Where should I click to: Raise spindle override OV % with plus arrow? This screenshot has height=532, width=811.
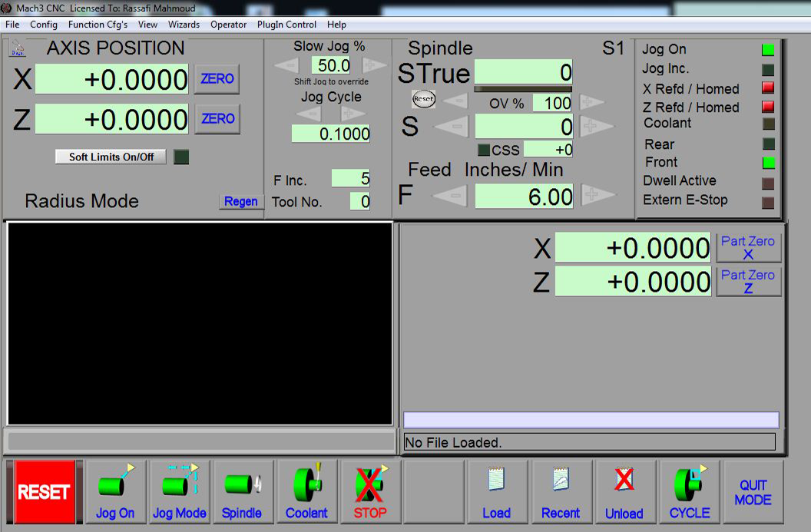(x=591, y=102)
